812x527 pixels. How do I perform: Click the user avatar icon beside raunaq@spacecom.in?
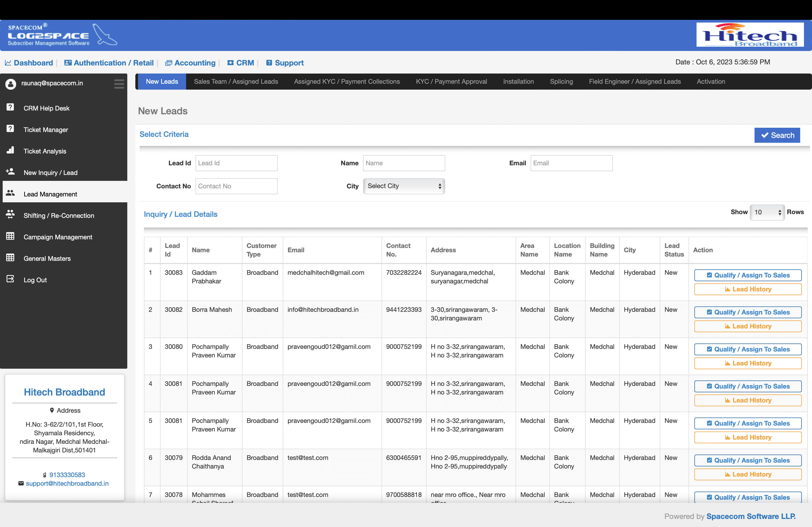coord(10,84)
